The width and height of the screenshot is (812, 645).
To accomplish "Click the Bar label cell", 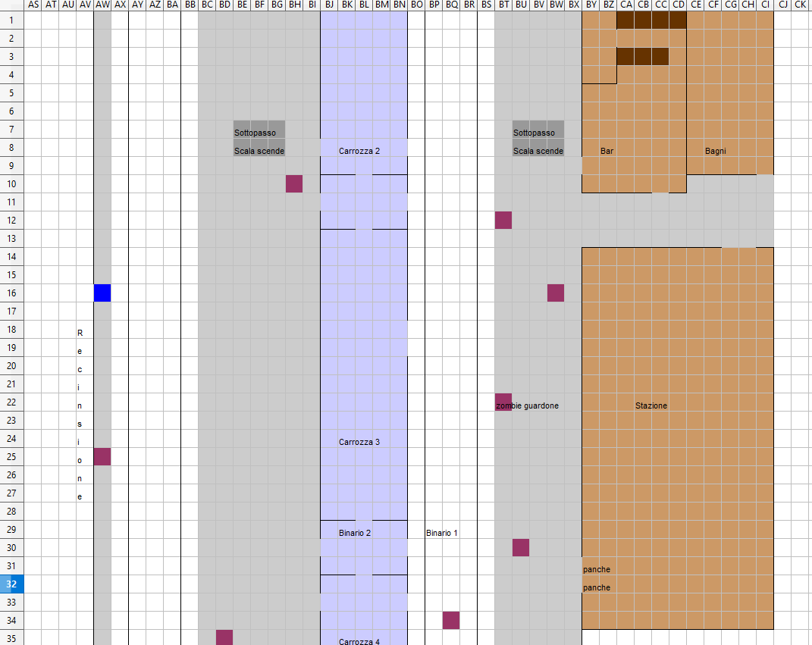I will pyautogui.click(x=607, y=151).
